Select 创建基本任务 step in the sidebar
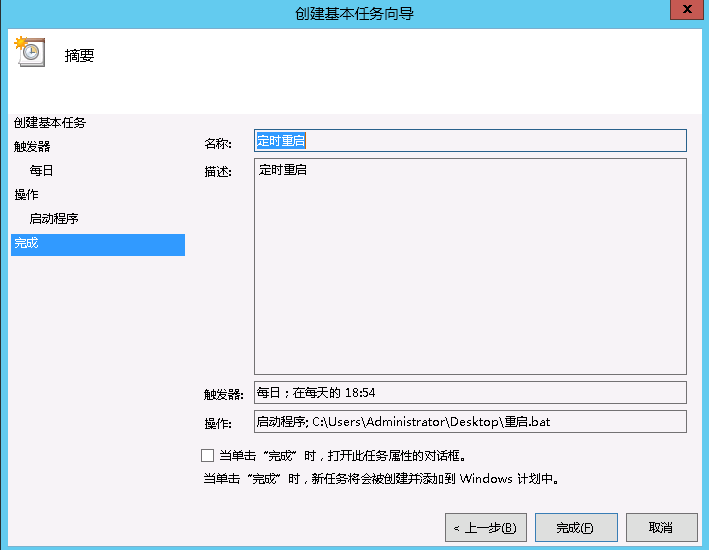Image resolution: width=709 pixels, height=550 pixels. (x=50, y=123)
